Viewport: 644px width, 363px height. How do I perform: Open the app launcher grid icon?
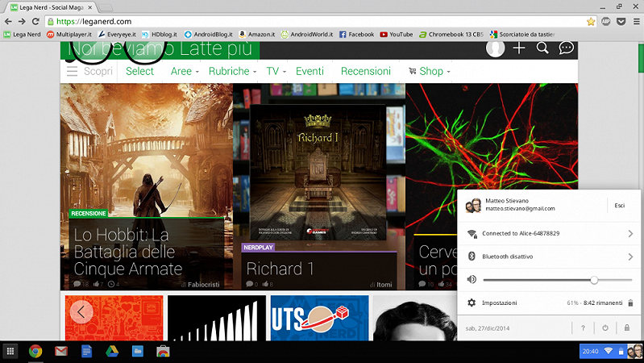[x=10, y=352]
